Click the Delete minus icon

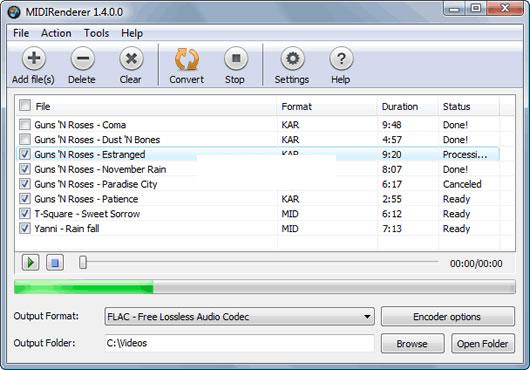[x=82, y=58]
